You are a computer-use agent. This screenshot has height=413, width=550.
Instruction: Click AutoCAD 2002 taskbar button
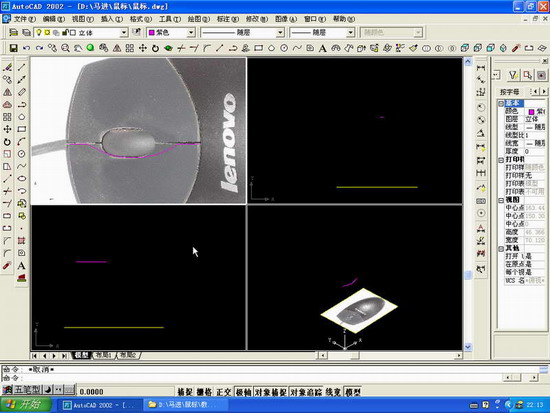pos(99,405)
